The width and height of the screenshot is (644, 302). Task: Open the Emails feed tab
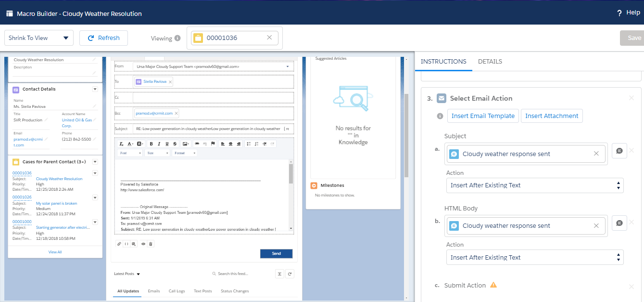click(x=154, y=291)
